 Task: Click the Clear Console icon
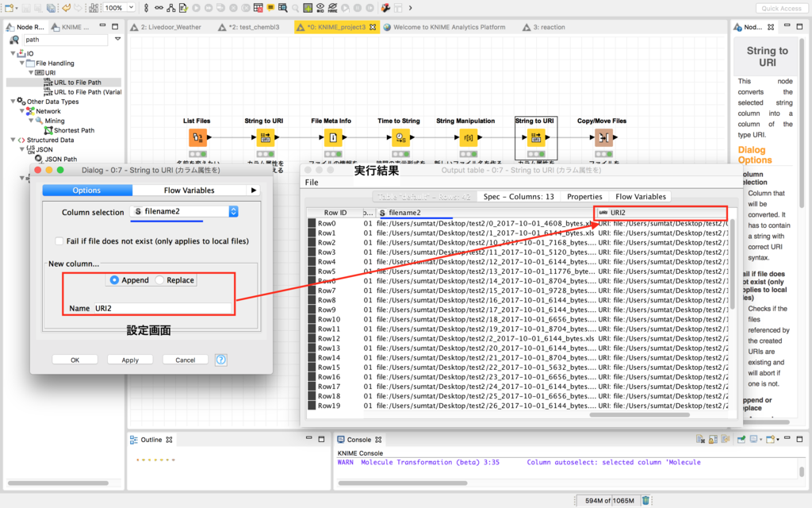click(701, 440)
